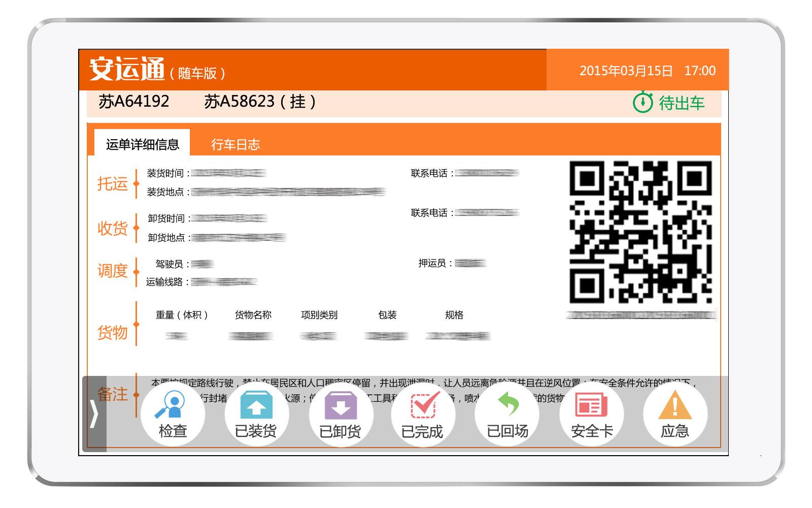
Task: Open the 行车日志 tab
Action: (x=235, y=145)
